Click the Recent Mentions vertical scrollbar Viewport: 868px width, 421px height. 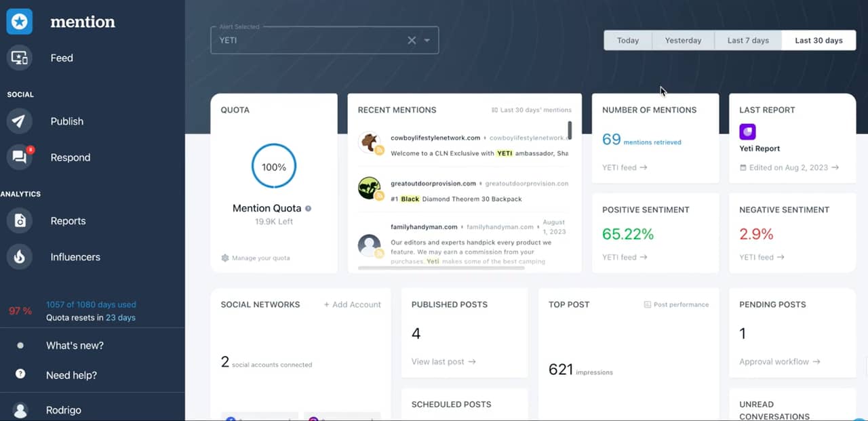pos(570,130)
